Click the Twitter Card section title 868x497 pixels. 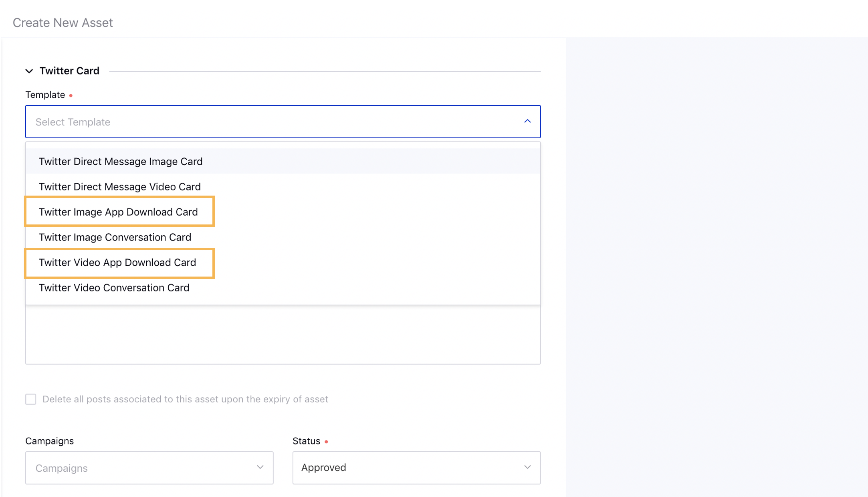(x=69, y=71)
